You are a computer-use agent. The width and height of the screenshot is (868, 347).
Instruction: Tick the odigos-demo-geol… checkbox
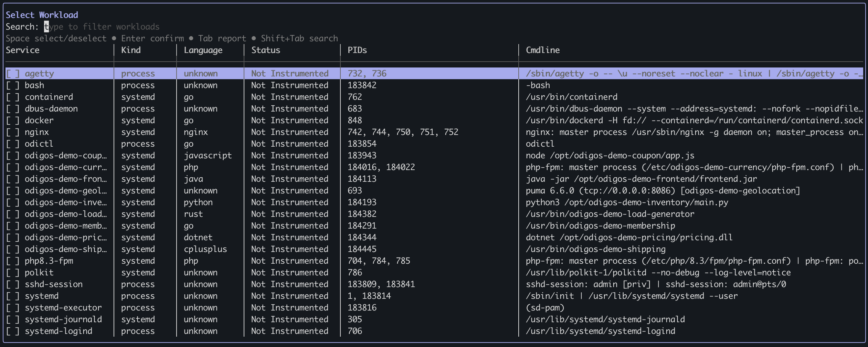(x=13, y=190)
